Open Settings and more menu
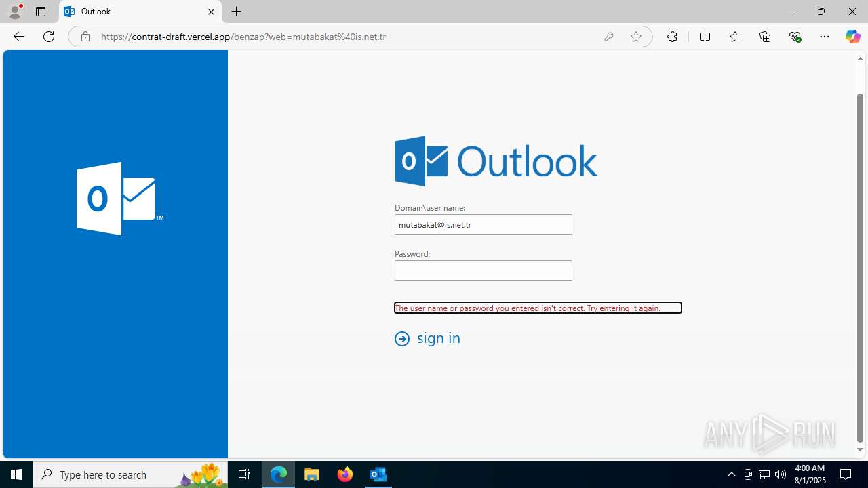This screenshot has height=488, width=868. point(825,37)
